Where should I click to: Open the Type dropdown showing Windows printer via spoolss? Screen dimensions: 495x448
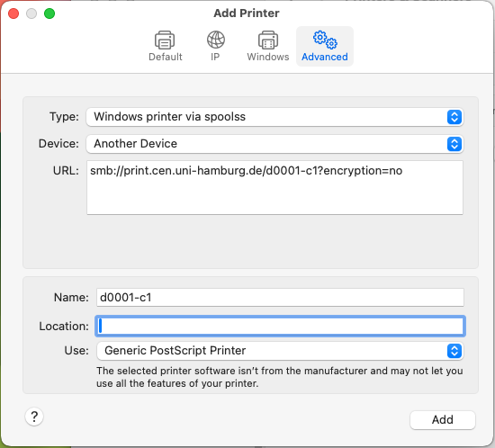(274, 117)
